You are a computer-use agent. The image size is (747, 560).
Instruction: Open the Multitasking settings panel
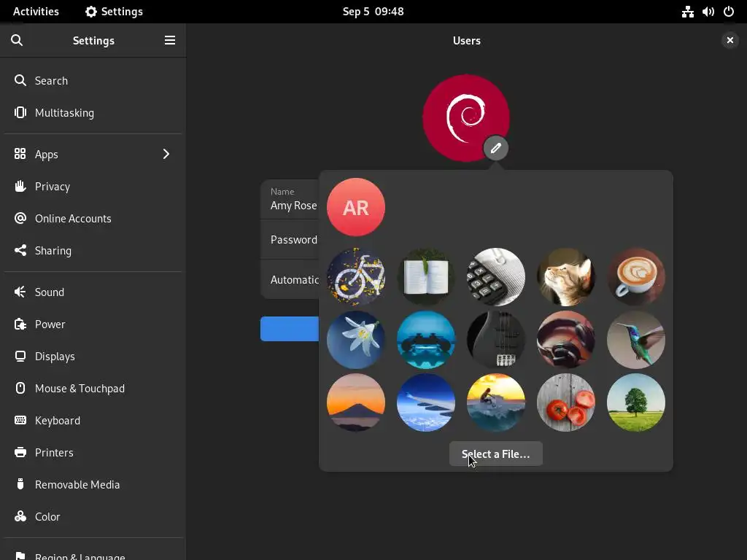(x=93, y=113)
